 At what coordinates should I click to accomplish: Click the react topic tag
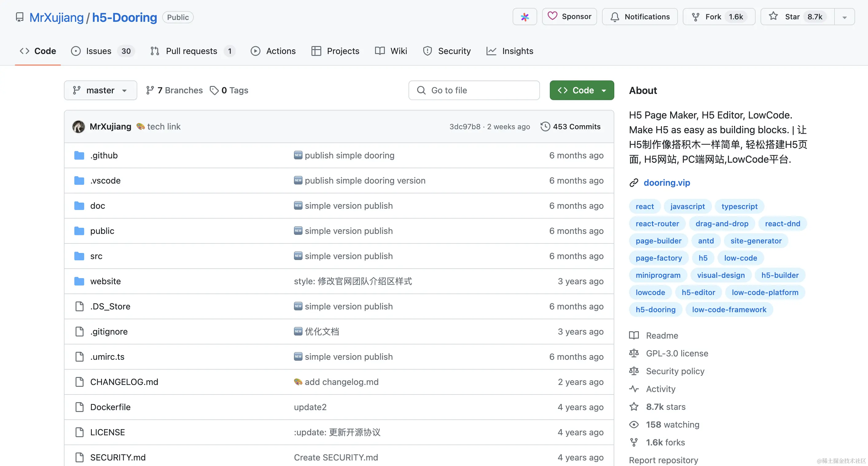point(645,206)
